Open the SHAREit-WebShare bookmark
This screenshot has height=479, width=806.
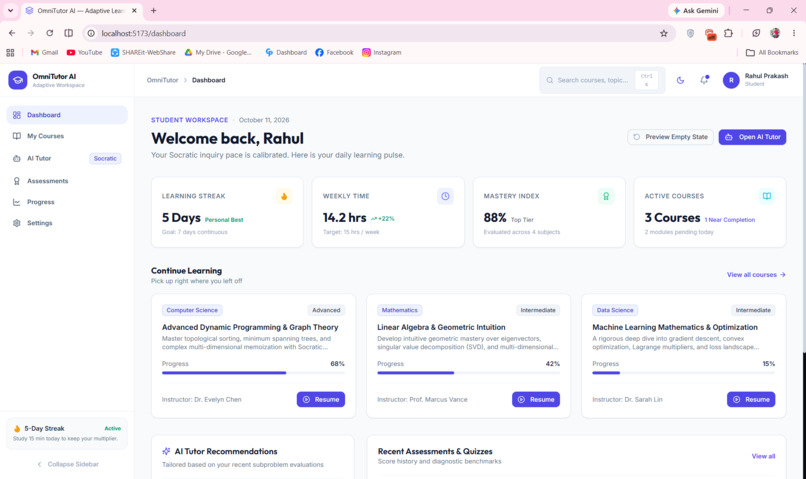[143, 52]
